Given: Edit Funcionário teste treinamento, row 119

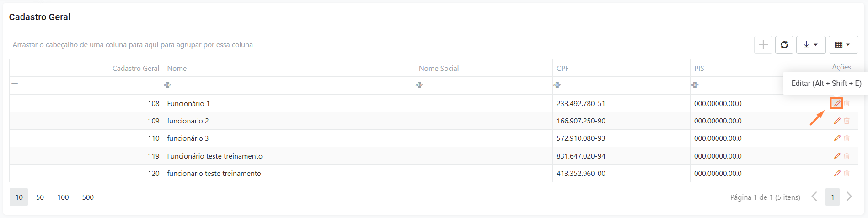Looking at the screenshot, I should click(x=837, y=156).
